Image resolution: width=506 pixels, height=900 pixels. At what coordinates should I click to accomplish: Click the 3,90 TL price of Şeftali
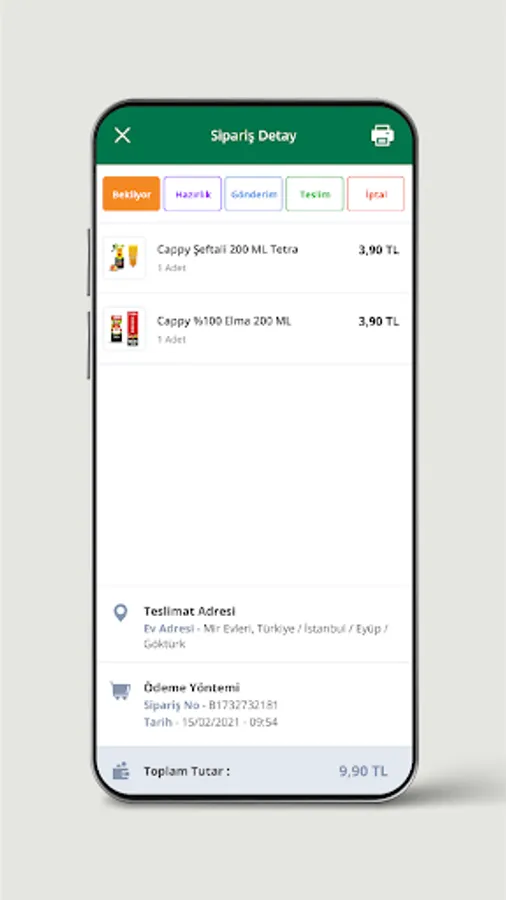pos(379,250)
